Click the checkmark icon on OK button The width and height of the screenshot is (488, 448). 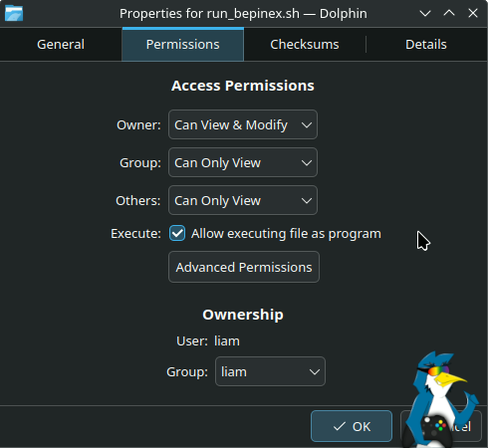(340, 426)
